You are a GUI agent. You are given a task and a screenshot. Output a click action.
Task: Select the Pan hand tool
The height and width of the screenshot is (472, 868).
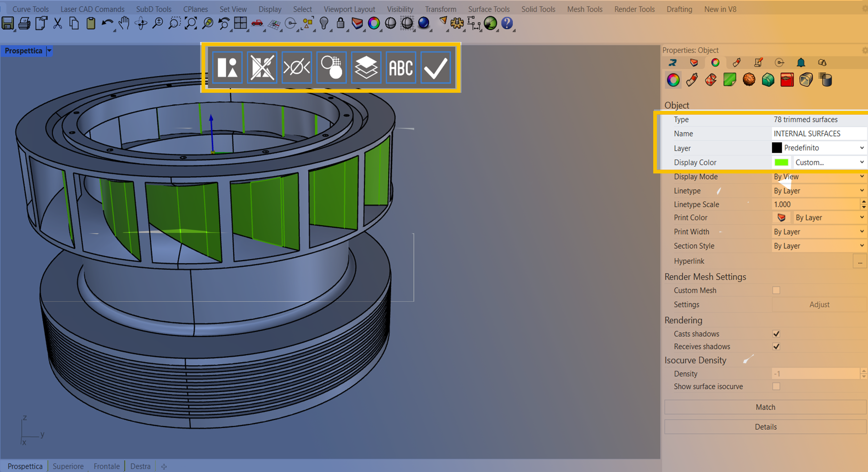124,24
